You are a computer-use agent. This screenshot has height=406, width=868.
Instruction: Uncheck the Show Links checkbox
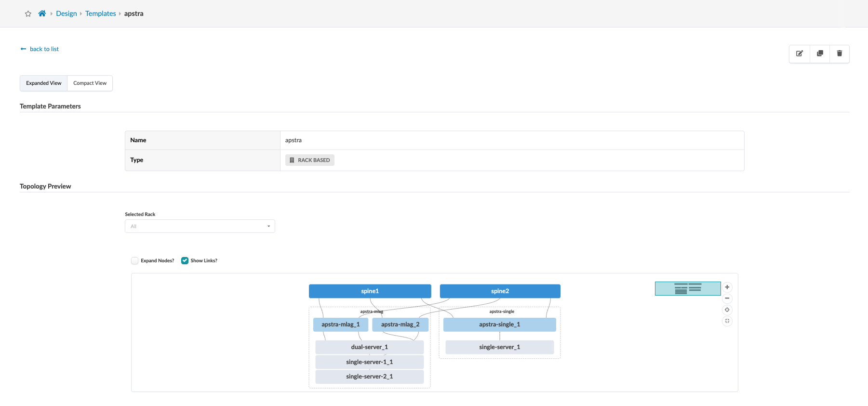point(185,260)
